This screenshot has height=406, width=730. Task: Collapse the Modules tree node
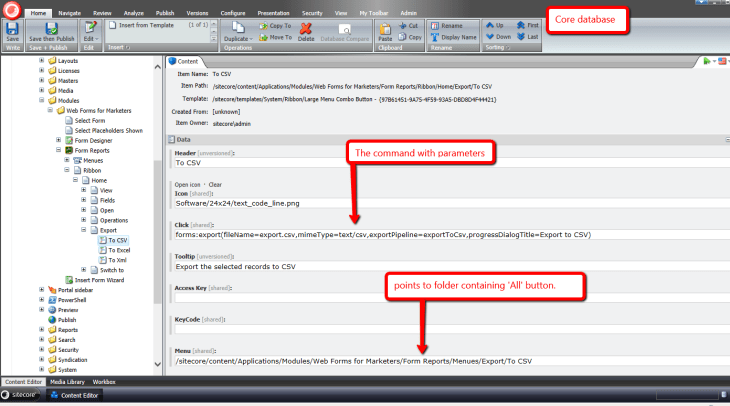point(41,100)
